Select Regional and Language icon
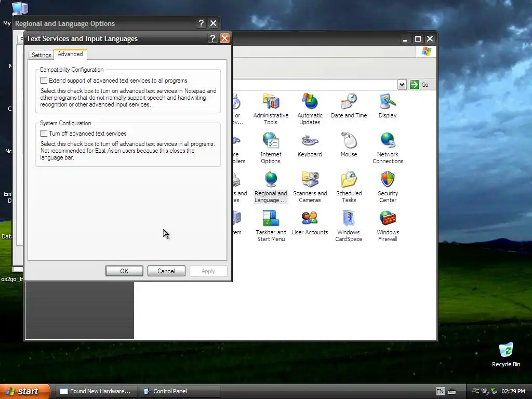Viewport: 532px width, 399px height. (x=271, y=187)
